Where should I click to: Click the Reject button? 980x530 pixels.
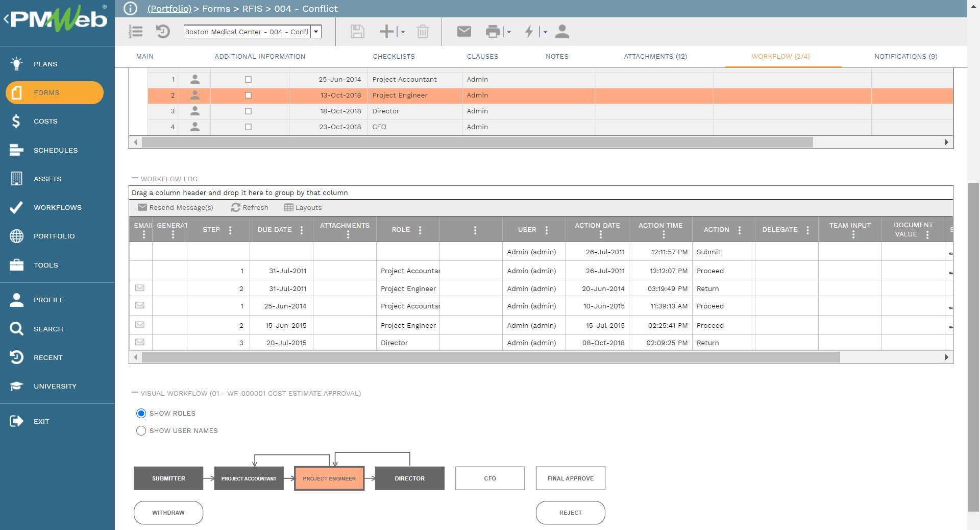[570, 513]
